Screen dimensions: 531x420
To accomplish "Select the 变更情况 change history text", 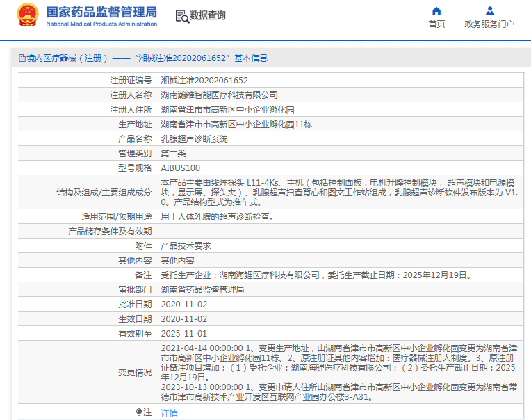I will tap(339, 372).
